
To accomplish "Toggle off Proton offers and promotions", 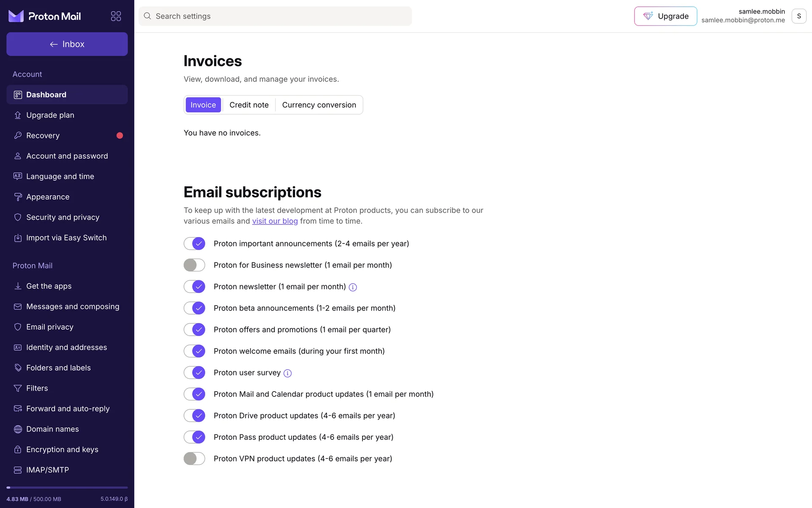I will coord(194,329).
